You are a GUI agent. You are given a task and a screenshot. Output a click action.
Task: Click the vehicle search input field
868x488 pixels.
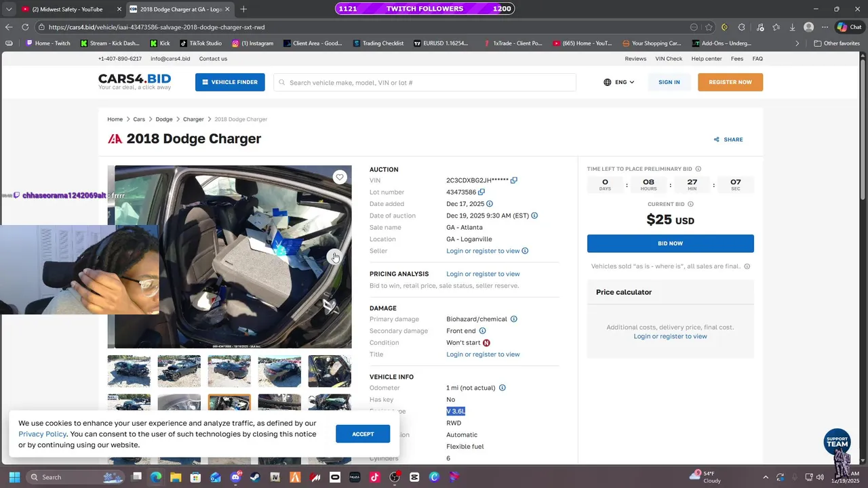point(425,83)
